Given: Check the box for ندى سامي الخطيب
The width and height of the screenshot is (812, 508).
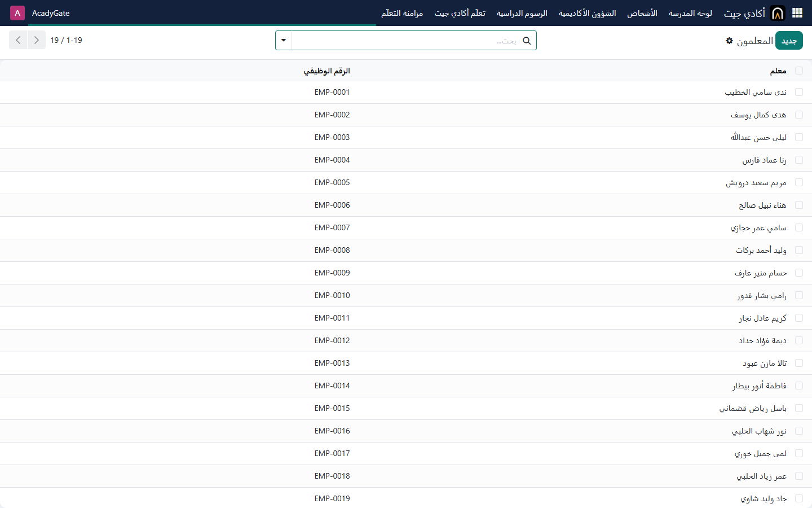Looking at the screenshot, I should tap(799, 92).
